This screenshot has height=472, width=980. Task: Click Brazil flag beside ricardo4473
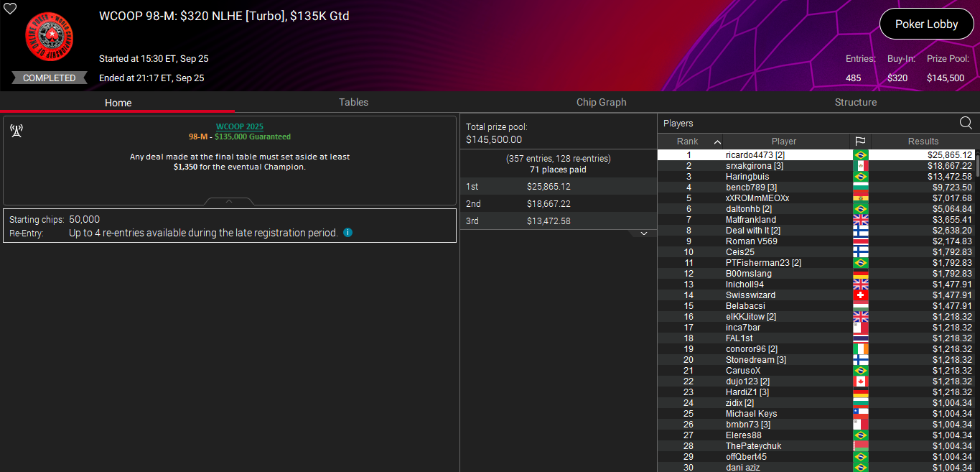[860, 155]
